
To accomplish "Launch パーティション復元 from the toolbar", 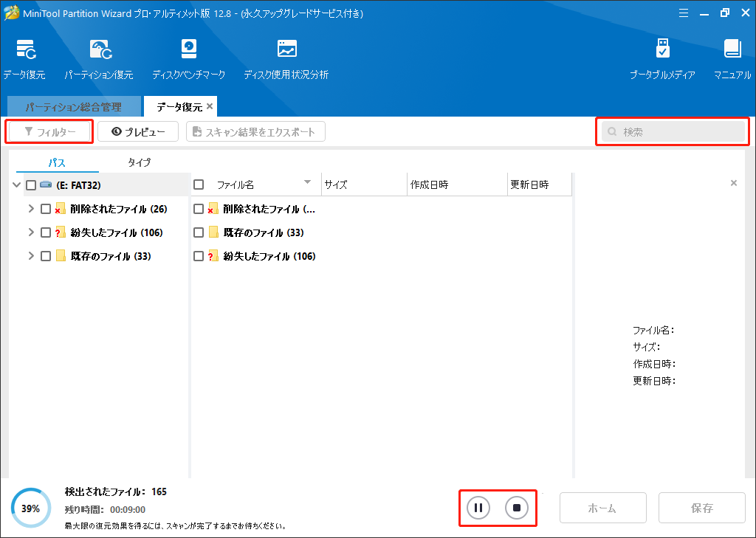I will click(99, 59).
